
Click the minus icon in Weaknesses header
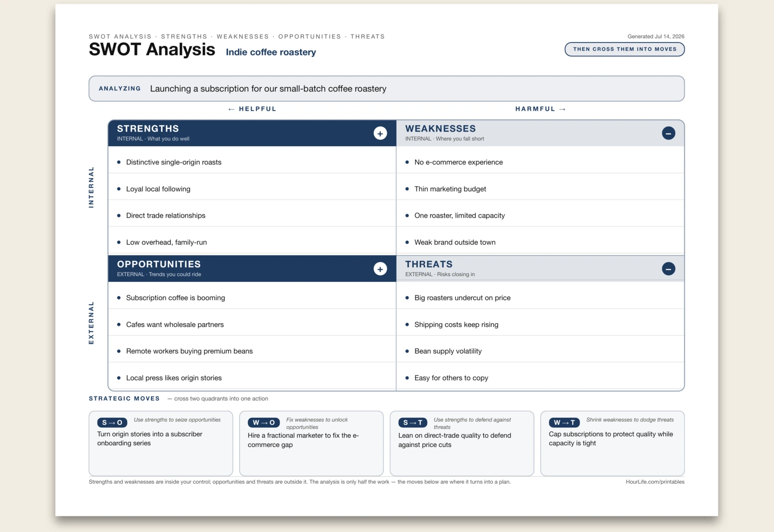tap(669, 133)
